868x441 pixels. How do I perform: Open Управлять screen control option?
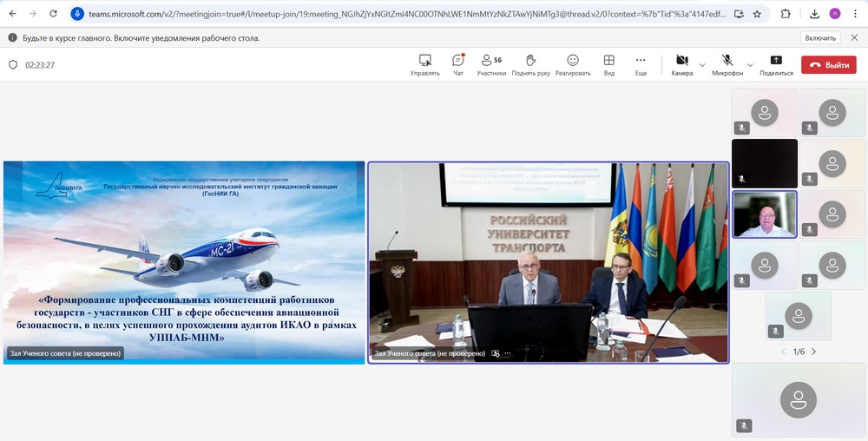(x=424, y=65)
